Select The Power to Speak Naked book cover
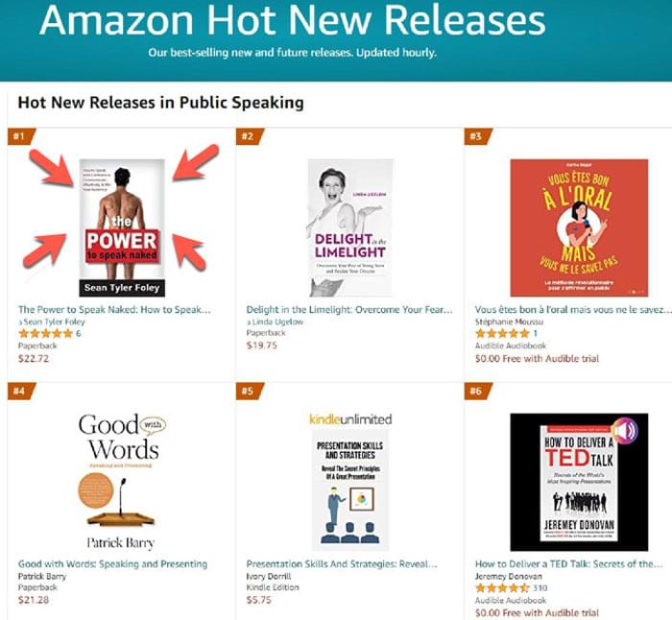The width and height of the screenshot is (672, 620). pyautogui.click(x=122, y=227)
